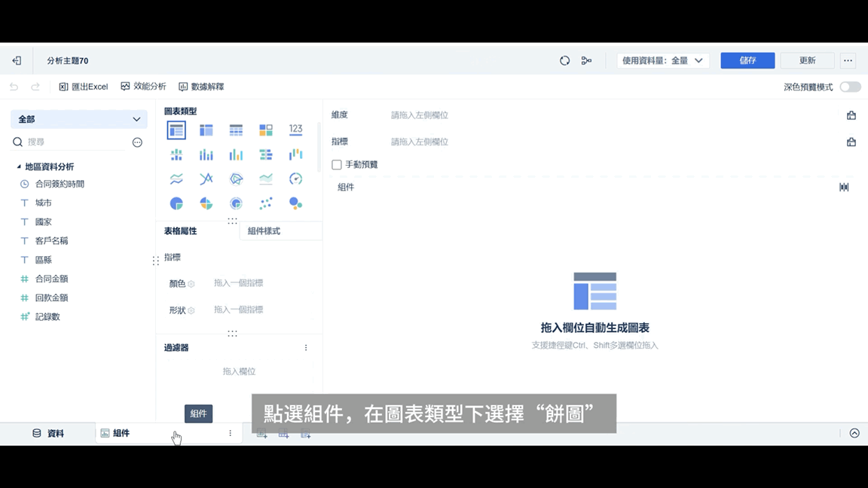868x488 pixels.
Task: Open the 過濾器 vertical dots menu
Action: click(x=306, y=348)
